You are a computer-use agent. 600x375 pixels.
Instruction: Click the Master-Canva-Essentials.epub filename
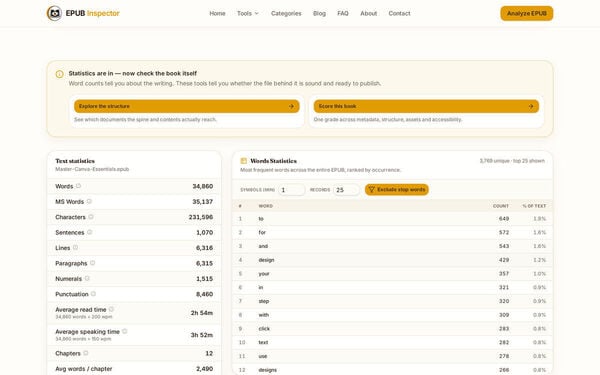coord(92,169)
